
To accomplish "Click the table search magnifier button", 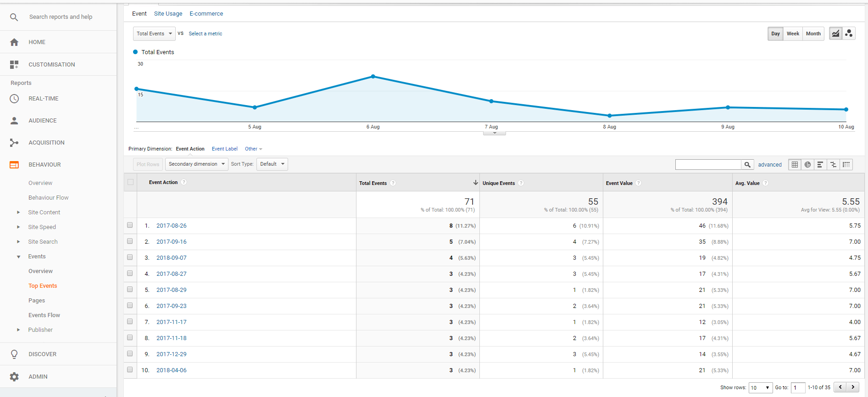I will [x=747, y=164].
